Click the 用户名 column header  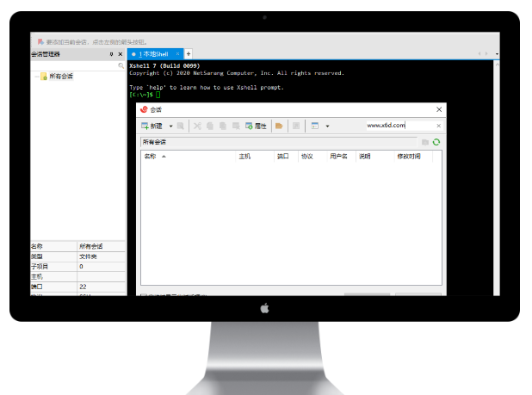[x=338, y=157]
